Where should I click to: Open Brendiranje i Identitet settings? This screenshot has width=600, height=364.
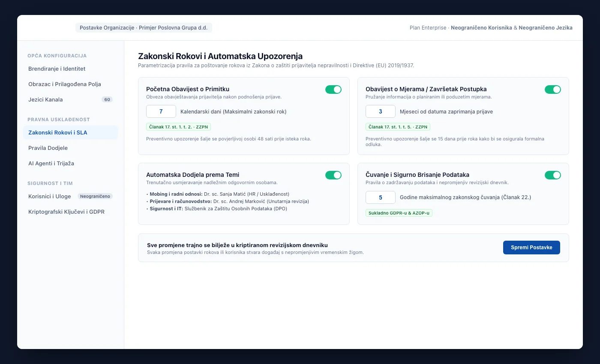tap(71, 69)
